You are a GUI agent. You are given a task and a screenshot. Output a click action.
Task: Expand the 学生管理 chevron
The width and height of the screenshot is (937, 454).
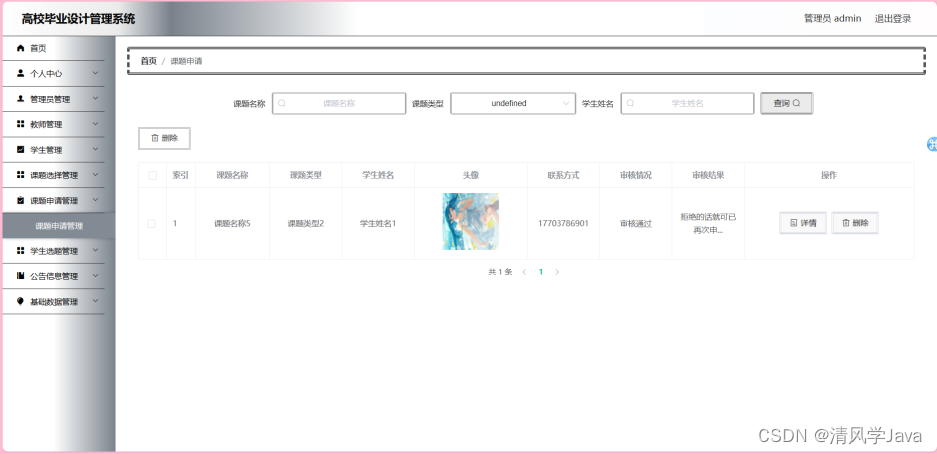click(x=95, y=149)
